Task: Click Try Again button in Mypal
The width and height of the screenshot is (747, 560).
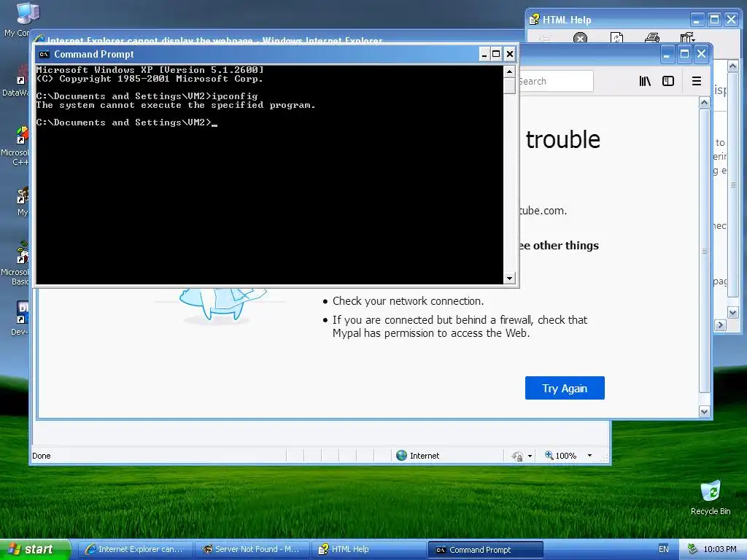Action: tap(565, 388)
